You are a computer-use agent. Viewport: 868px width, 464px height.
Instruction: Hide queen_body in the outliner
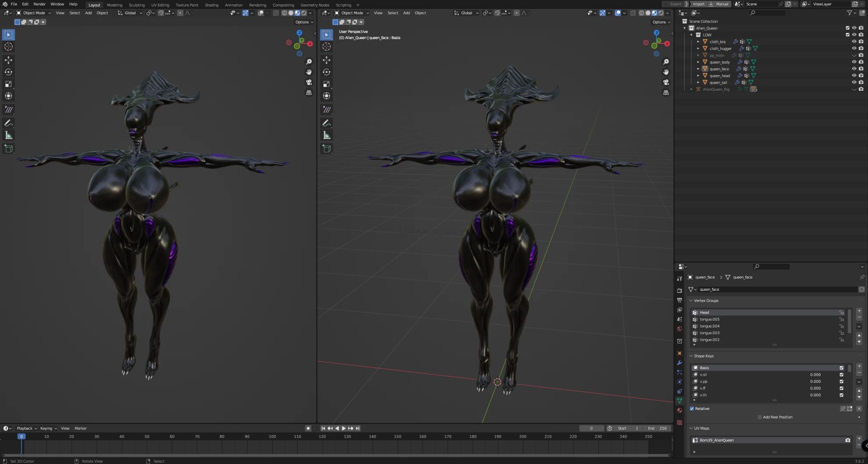854,62
